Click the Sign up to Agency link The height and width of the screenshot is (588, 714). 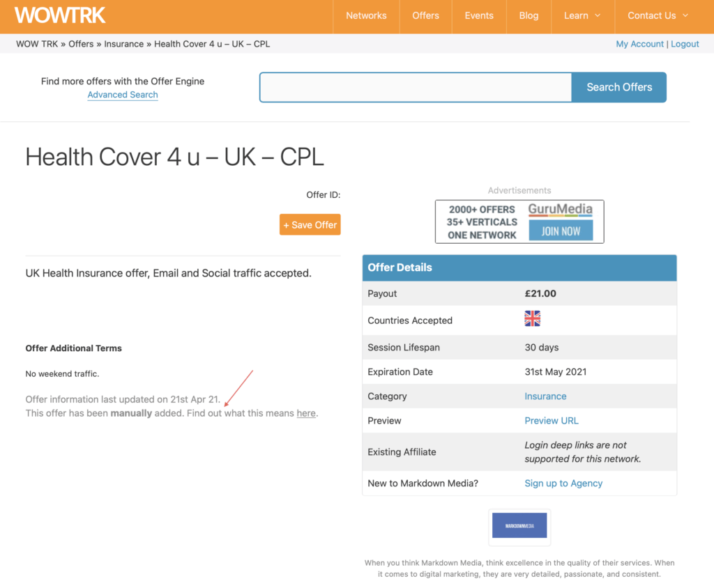563,483
